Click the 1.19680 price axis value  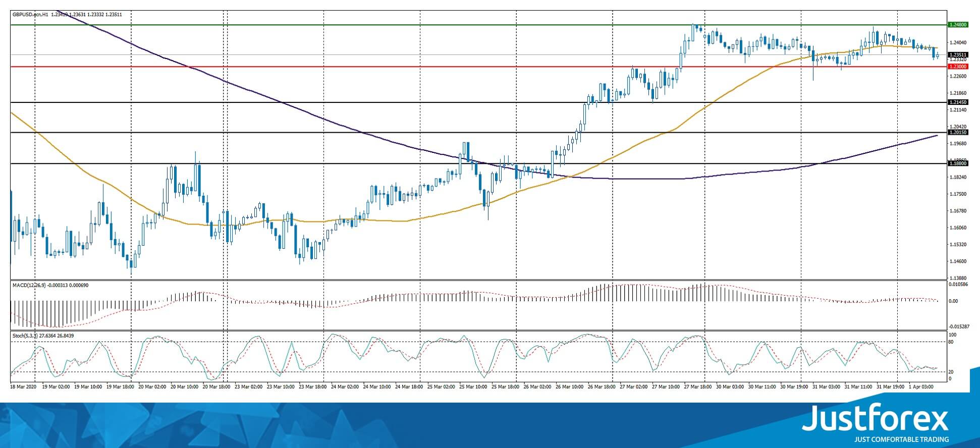[958, 144]
